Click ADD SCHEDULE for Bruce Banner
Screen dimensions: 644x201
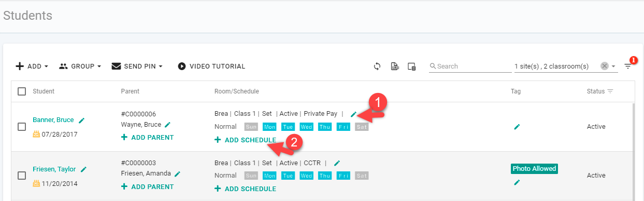pos(245,140)
